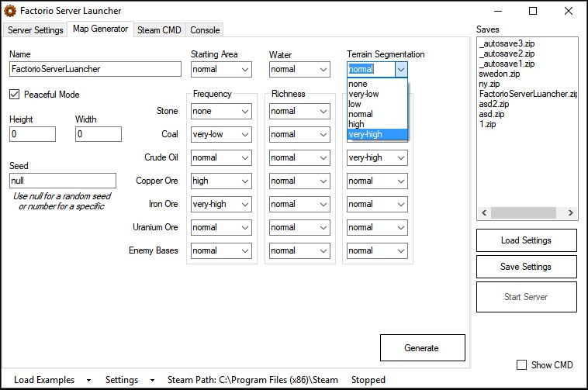Choose 'high' in the open dropdown list
The height and width of the screenshot is (390, 588).
pyautogui.click(x=377, y=124)
